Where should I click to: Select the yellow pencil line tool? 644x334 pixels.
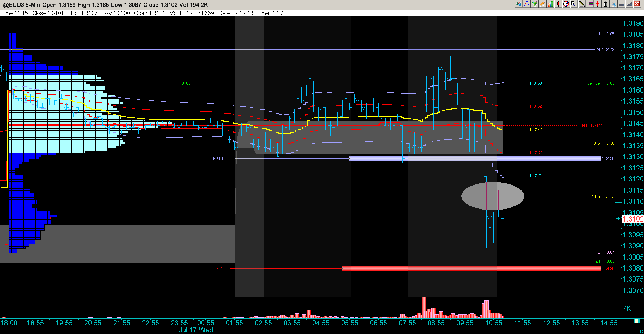coord(582,4)
